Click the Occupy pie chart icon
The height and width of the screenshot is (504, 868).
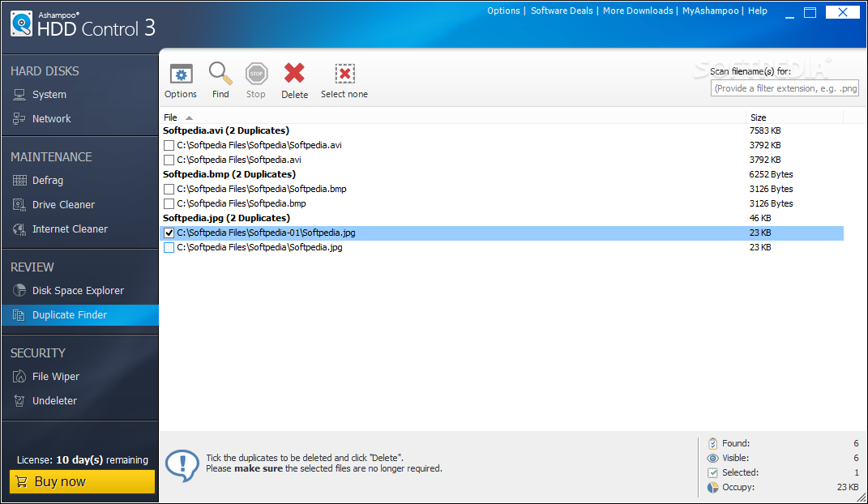[713, 488]
